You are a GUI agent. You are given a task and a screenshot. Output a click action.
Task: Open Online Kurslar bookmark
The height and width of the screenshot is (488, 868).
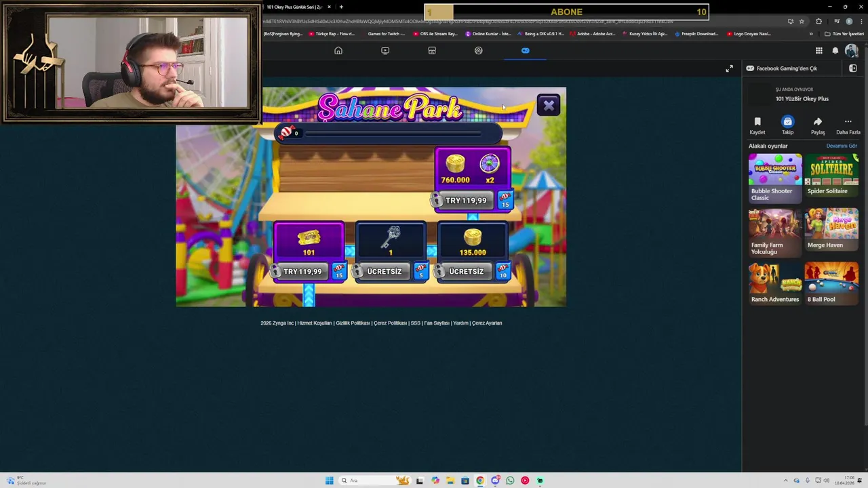tap(488, 34)
